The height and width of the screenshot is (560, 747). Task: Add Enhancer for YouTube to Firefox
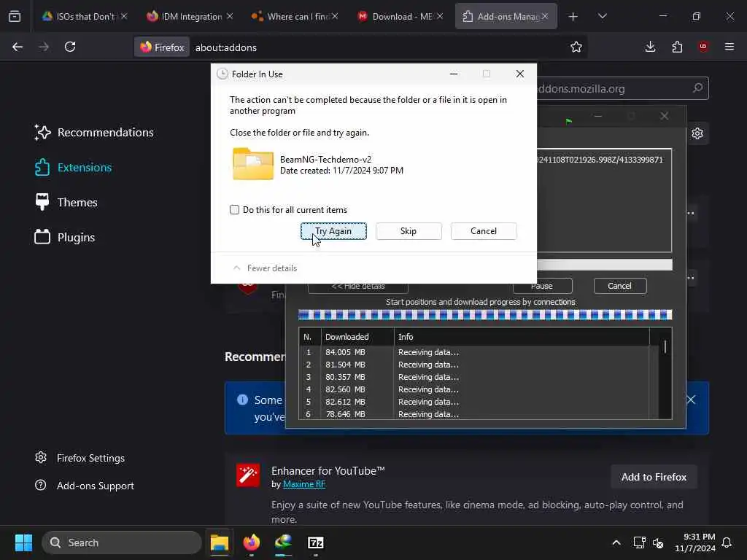tap(654, 477)
